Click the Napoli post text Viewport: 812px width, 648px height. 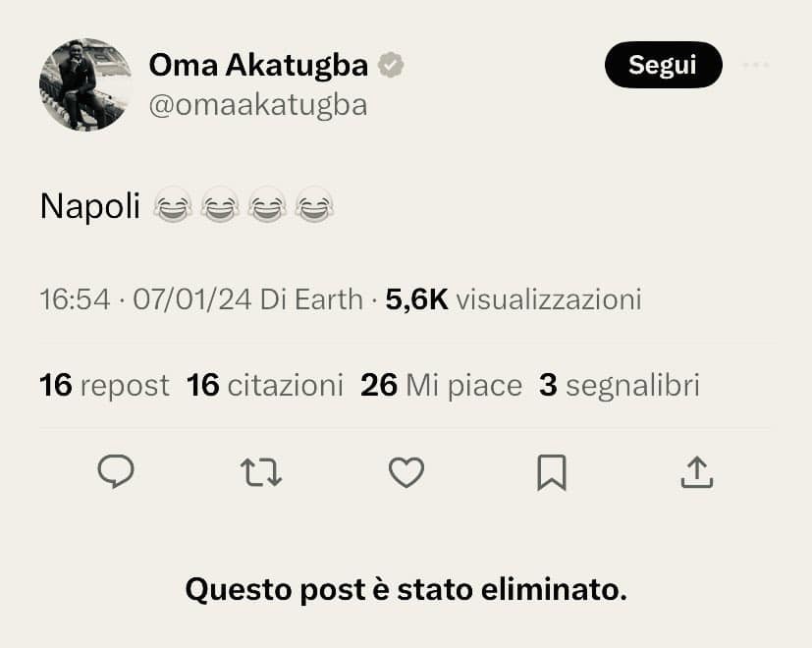[90, 206]
